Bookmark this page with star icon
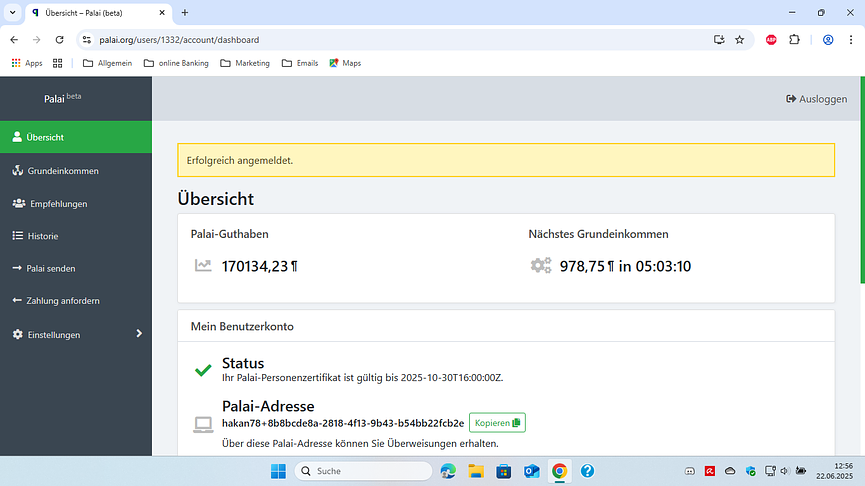Image resolution: width=865 pixels, height=486 pixels. click(x=740, y=40)
